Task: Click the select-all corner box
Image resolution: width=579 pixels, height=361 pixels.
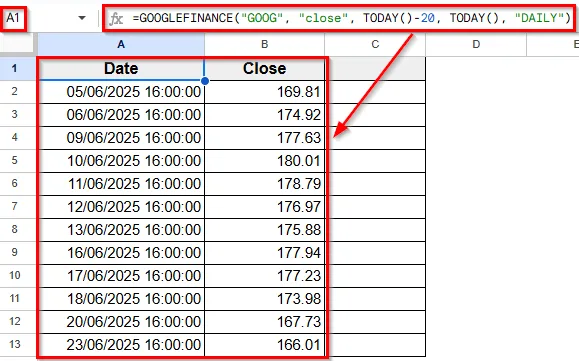Action: pyautogui.click(x=18, y=44)
